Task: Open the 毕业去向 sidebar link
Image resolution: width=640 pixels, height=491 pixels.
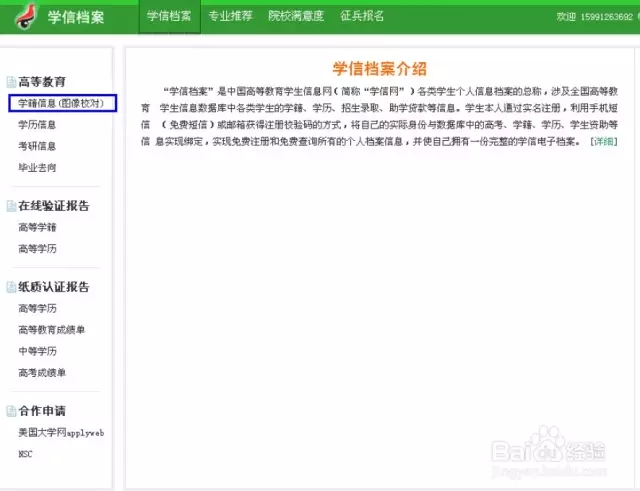Action: click(37, 168)
